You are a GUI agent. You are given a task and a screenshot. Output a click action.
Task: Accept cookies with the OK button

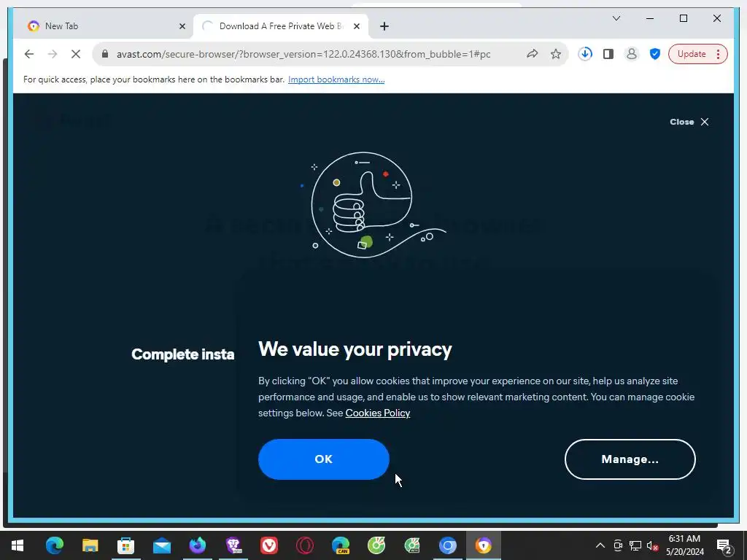coord(323,459)
